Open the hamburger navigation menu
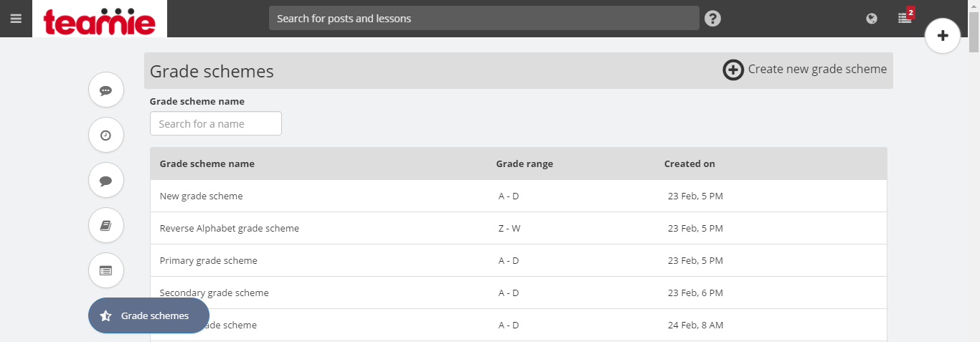 [x=16, y=19]
